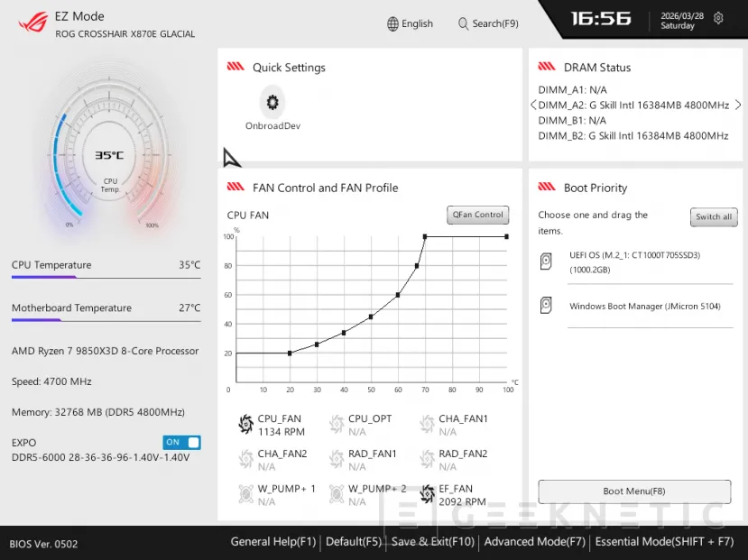
Task: Open the QFan Control button
Action: tap(477, 215)
